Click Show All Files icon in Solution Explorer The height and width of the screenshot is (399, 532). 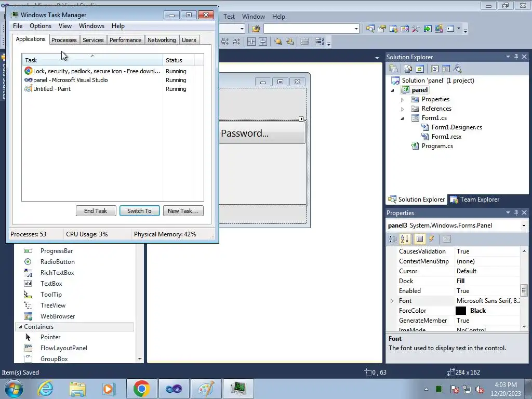click(408, 69)
